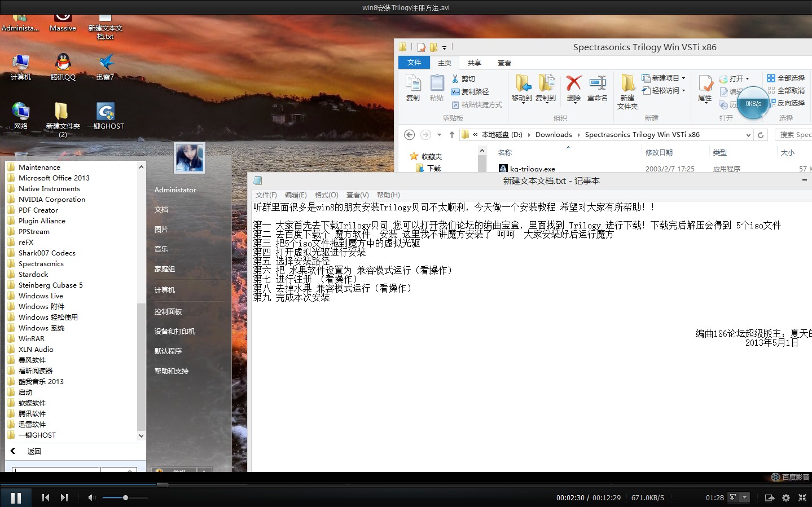Select the 腾讯QQ desktop icon

tap(63, 68)
